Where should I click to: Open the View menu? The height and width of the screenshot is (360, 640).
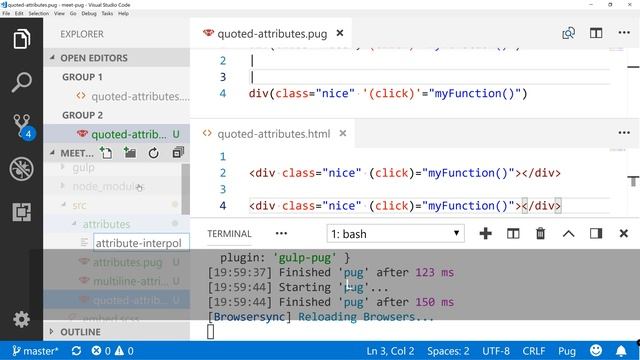click(x=59, y=13)
